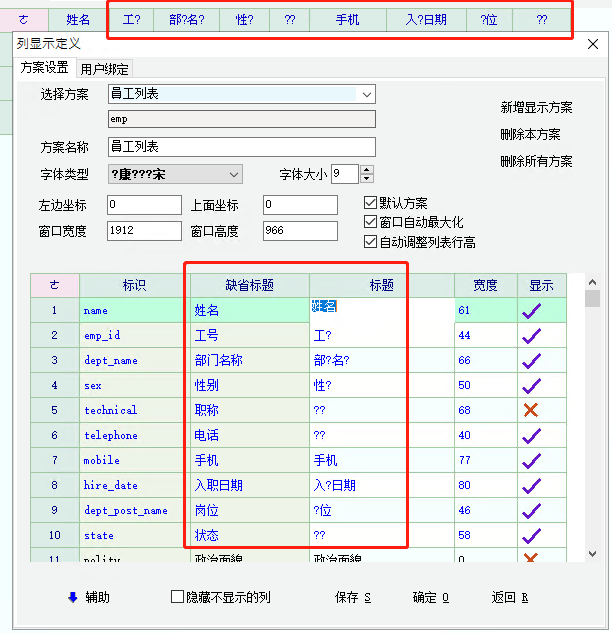This screenshot has width=612, height=633.
Task: Click the scrollbar down arrow of the column list
Action: tap(592, 554)
